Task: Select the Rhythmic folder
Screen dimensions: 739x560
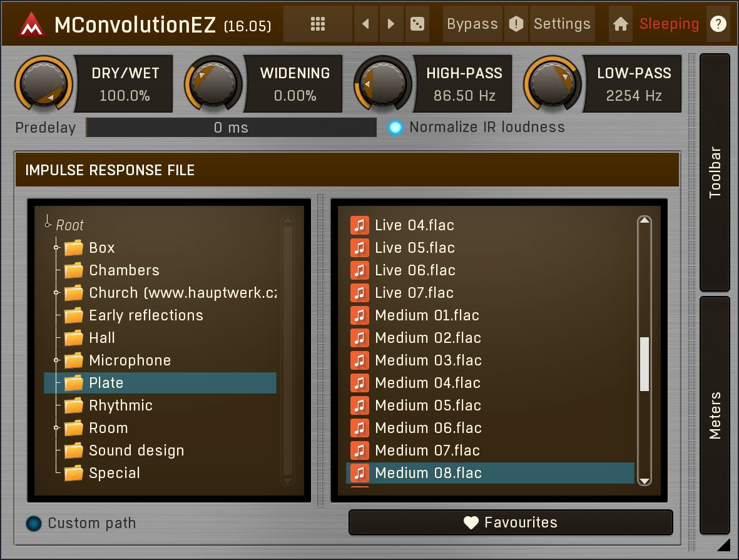Action: tap(160, 405)
